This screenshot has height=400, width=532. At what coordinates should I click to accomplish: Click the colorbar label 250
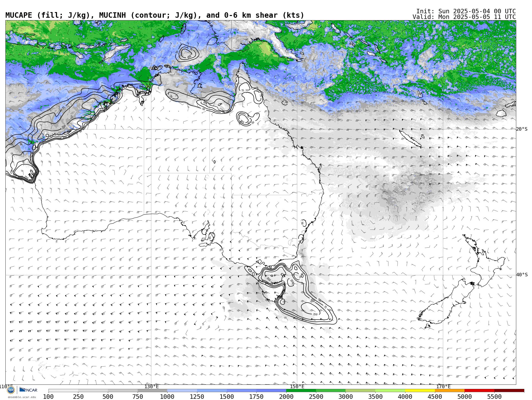click(78, 397)
